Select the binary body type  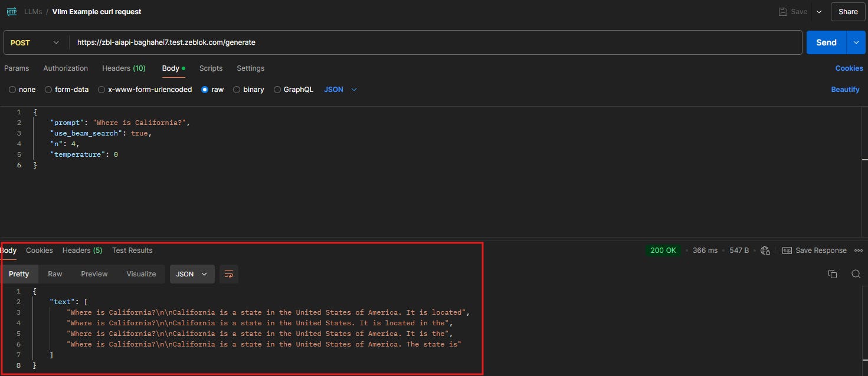[x=248, y=90]
